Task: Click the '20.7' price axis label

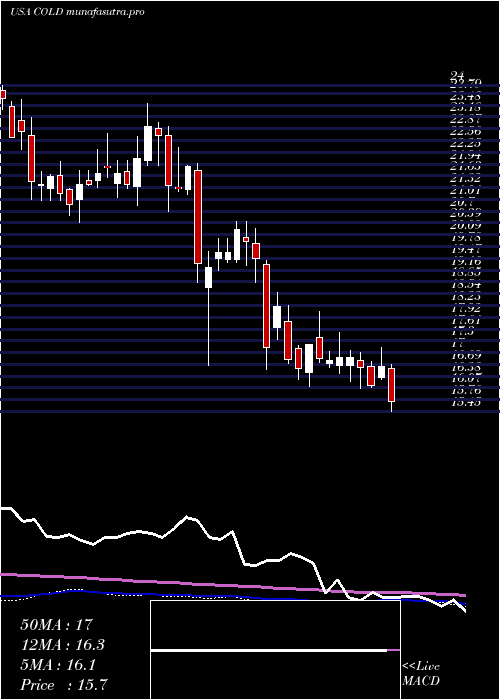Action: [x=462, y=202]
